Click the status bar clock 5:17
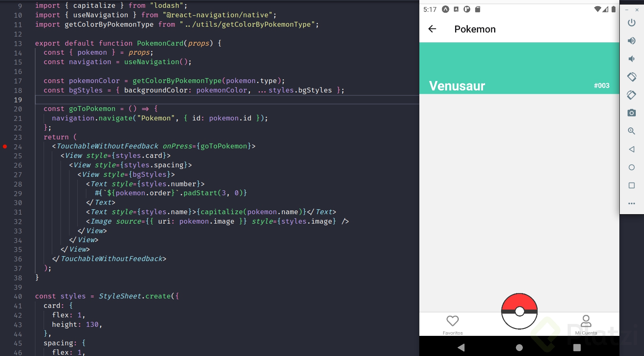 click(430, 9)
